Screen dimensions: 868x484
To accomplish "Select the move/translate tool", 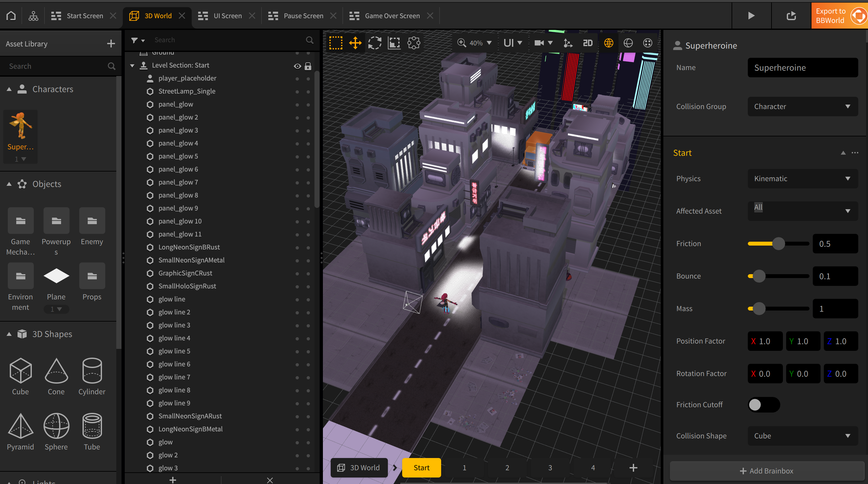I will (x=355, y=43).
